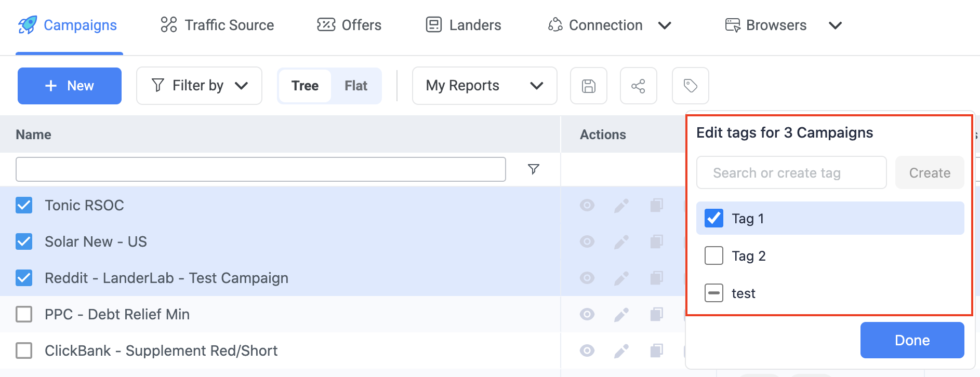Viewport: 980px width, 377px height.
Task: Click the Search or create tag field
Action: 791,173
